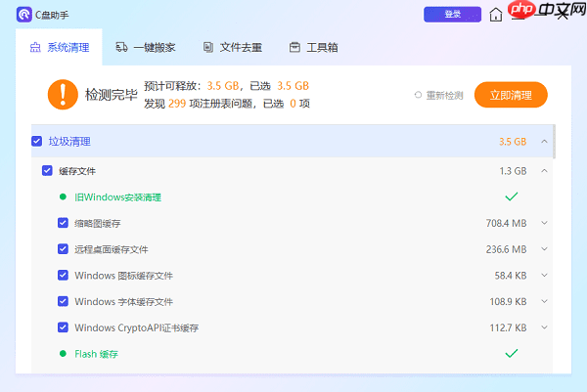587x392 pixels.
Task: Expand Windows 字体缓存文件 row chevron
Action: [x=544, y=301]
